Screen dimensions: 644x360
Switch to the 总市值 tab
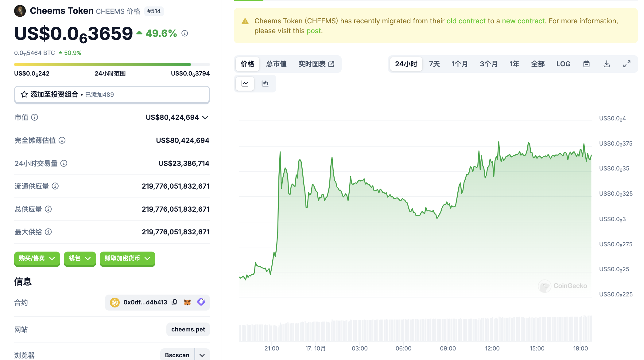(276, 64)
